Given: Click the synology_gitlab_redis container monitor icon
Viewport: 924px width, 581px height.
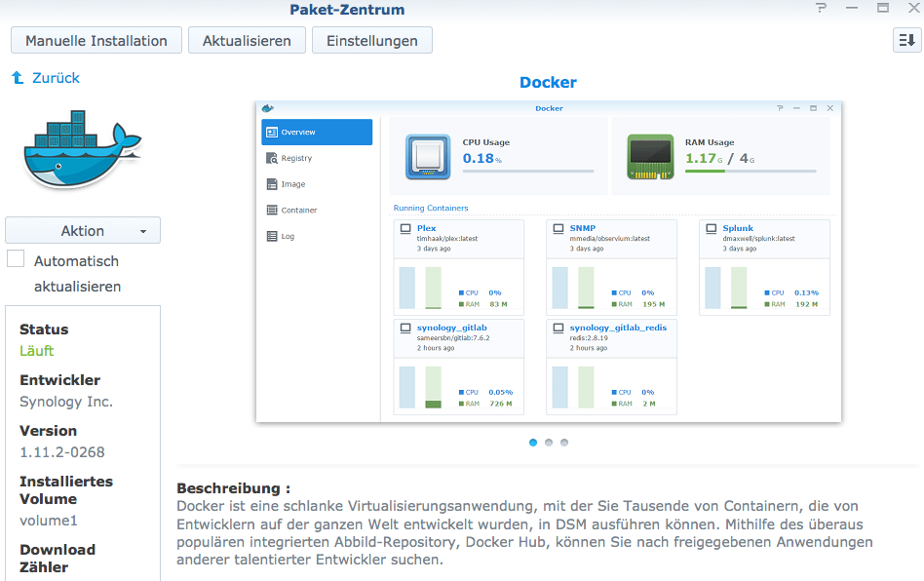Looking at the screenshot, I should [x=558, y=329].
